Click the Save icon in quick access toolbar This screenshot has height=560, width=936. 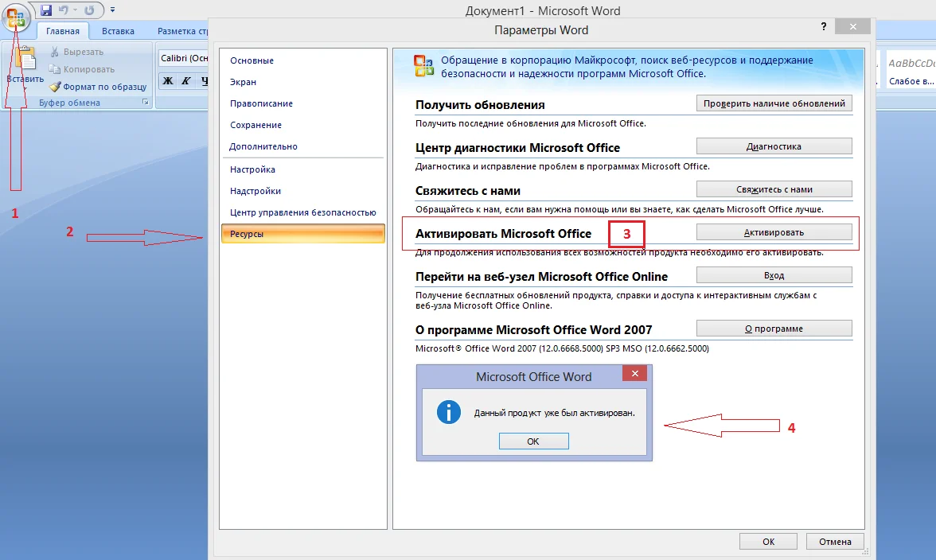click(x=46, y=10)
